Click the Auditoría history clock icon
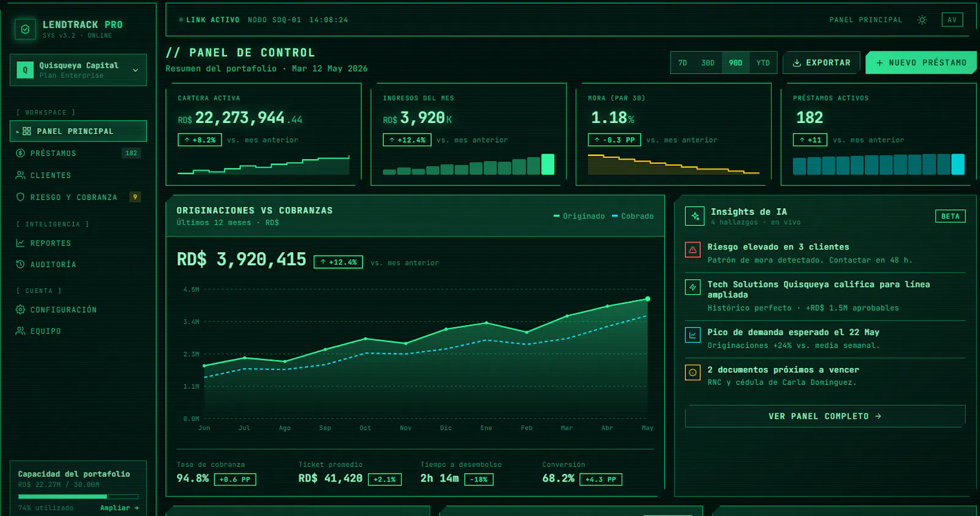Image resolution: width=980 pixels, height=516 pixels. [20, 264]
